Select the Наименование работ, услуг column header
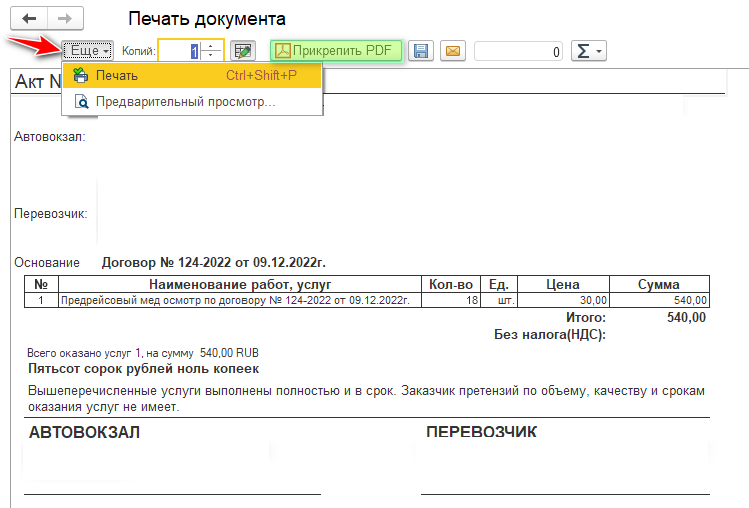 point(237,284)
